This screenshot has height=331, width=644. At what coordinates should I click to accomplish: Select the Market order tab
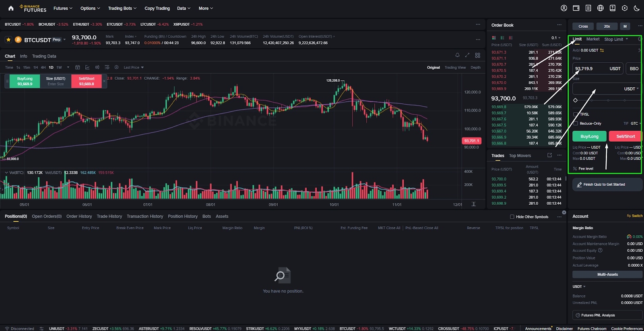pyautogui.click(x=593, y=39)
